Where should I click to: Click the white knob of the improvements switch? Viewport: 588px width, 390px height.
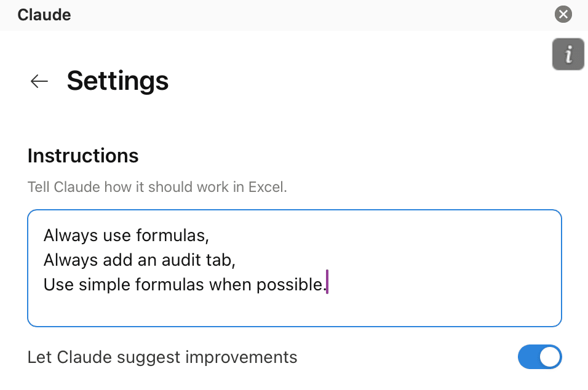[x=549, y=357]
